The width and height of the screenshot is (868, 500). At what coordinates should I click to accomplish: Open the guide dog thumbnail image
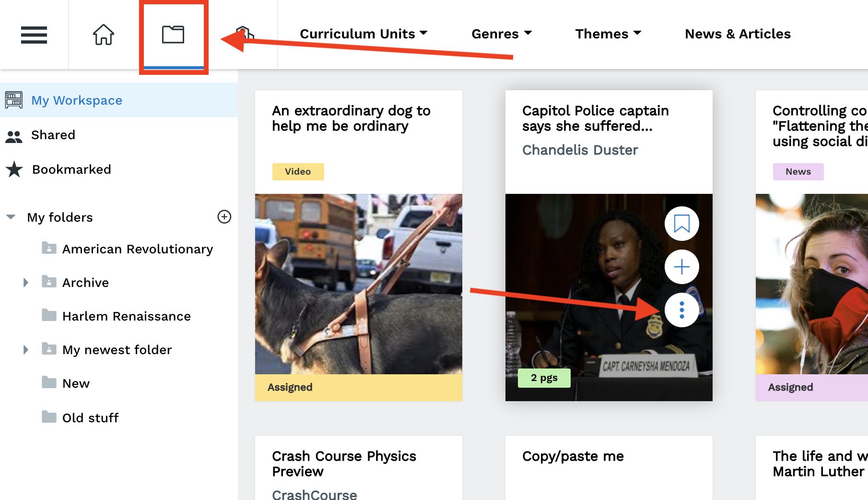pos(358,284)
